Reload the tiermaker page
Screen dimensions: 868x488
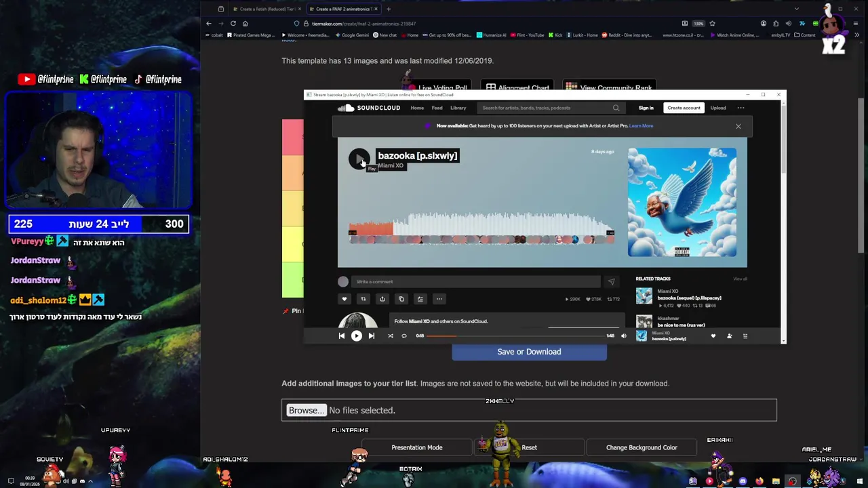[233, 24]
